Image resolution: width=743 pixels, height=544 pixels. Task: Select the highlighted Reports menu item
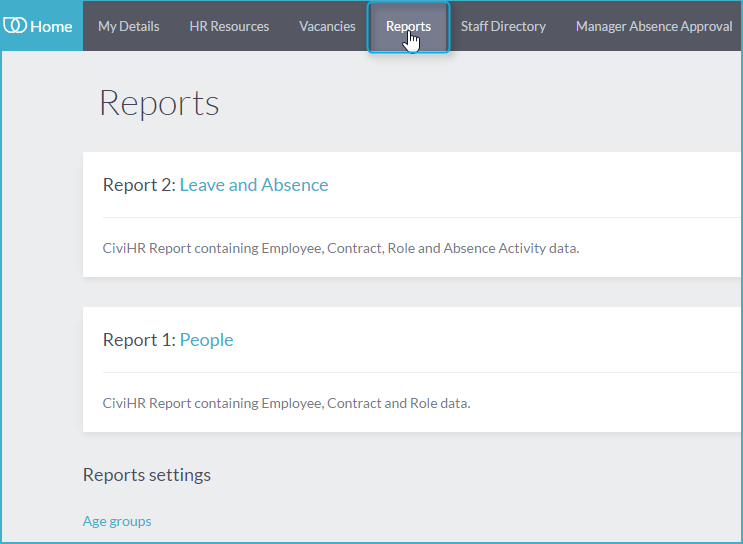click(x=408, y=27)
